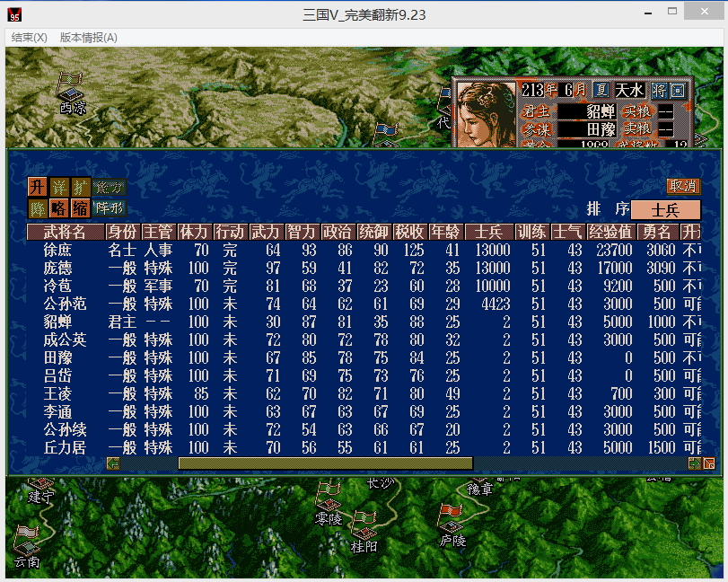Click the 天水 city name field
Screen dimensions: 728x582
click(x=630, y=90)
